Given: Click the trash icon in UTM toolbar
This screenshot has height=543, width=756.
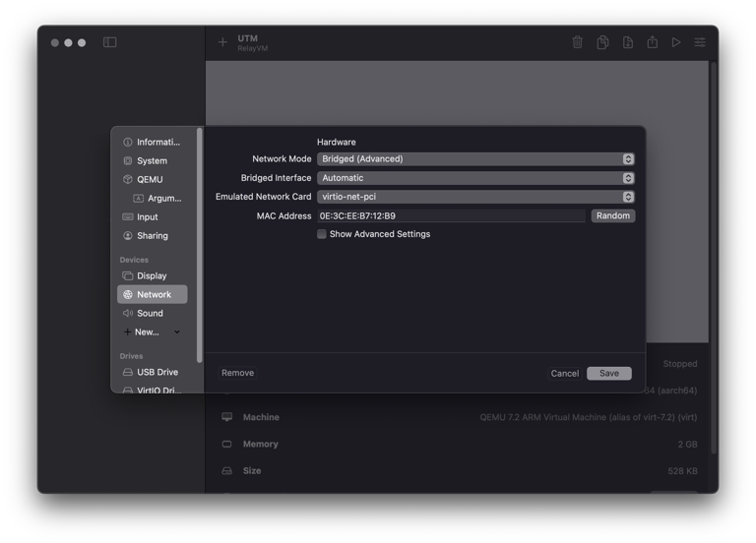Looking at the screenshot, I should pos(578,42).
